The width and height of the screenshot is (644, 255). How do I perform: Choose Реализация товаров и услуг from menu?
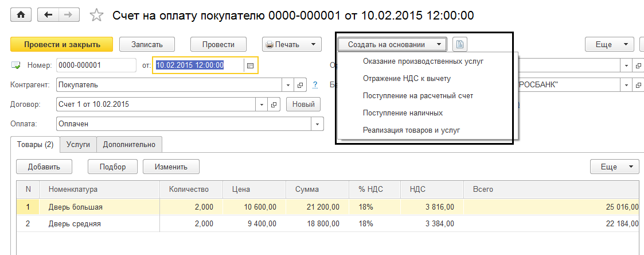411,130
